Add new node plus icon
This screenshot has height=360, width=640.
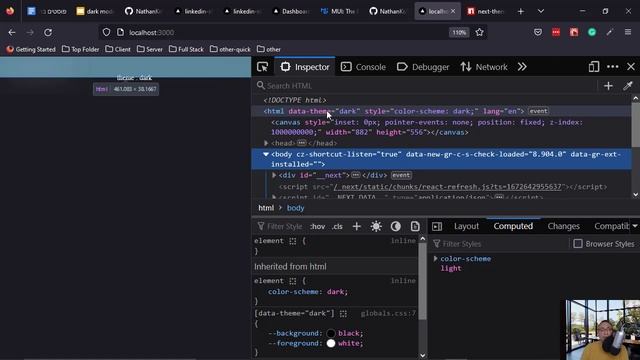pyautogui.click(x=608, y=86)
